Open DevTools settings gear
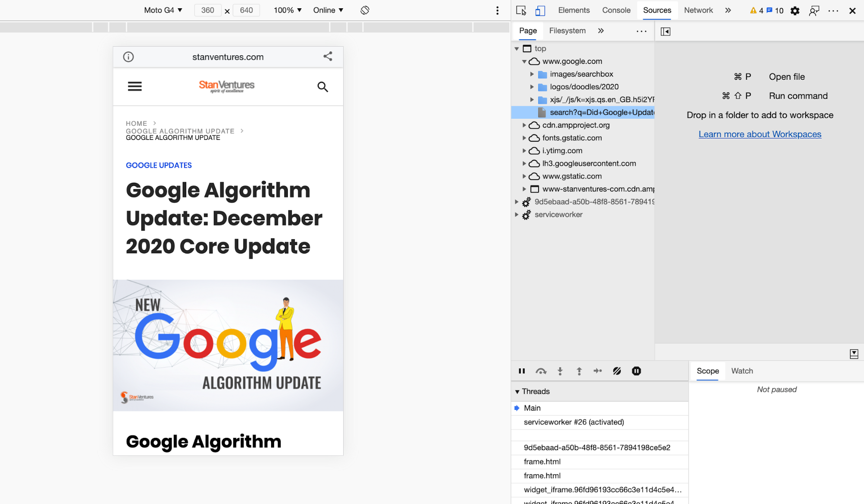The image size is (864, 504). (795, 10)
